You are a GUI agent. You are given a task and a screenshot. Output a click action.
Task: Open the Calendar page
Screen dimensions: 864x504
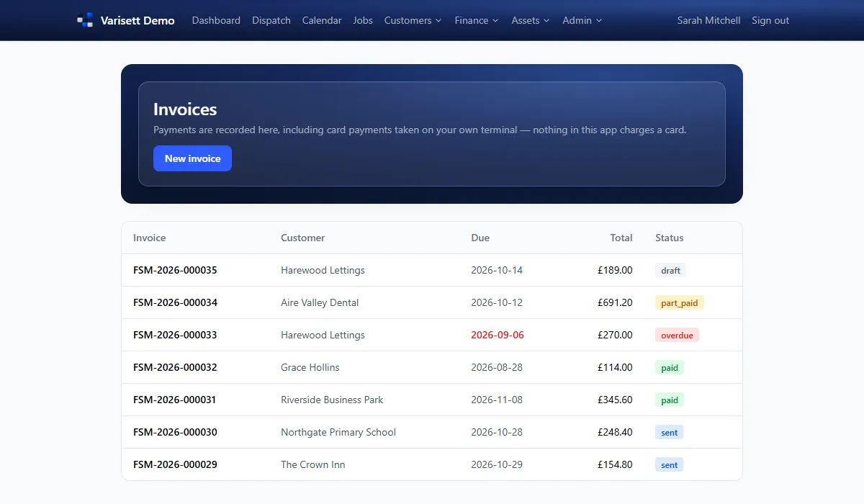tap(322, 20)
